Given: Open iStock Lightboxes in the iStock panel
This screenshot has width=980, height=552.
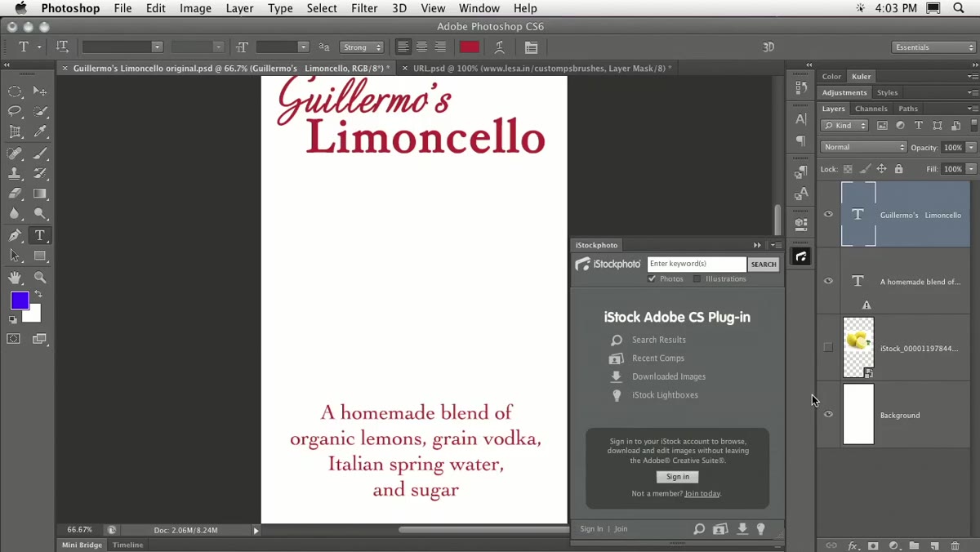Looking at the screenshot, I should coord(665,395).
